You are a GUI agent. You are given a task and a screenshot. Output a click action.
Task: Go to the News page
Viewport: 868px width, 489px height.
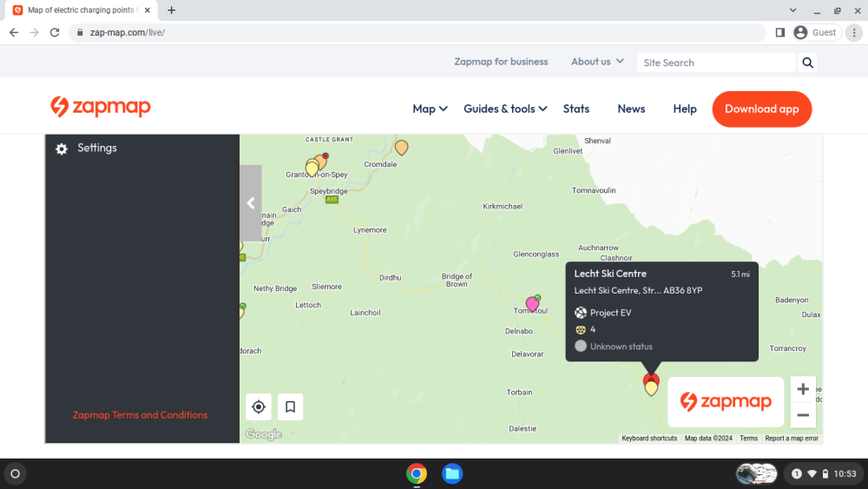coord(631,109)
